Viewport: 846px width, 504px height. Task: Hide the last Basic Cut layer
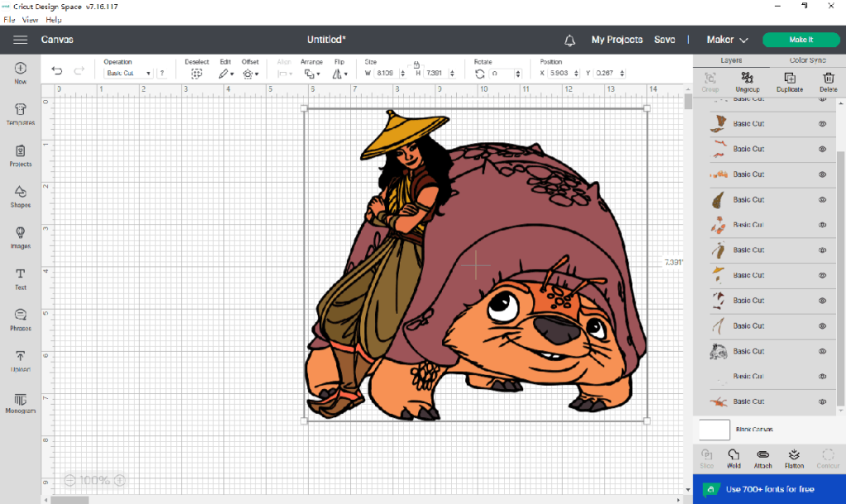point(823,402)
